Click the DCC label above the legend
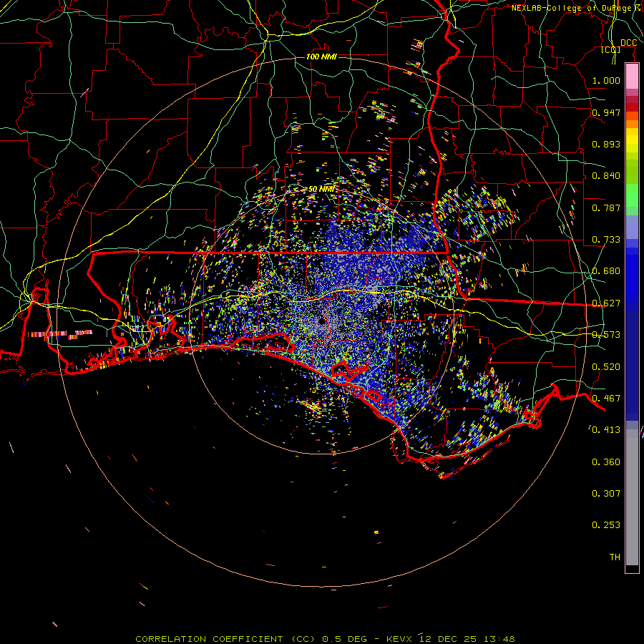644x644 pixels. (x=628, y=43)
